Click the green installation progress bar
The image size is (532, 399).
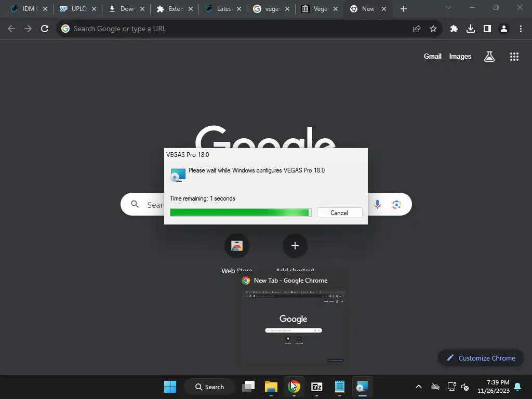tap(241, 212)
